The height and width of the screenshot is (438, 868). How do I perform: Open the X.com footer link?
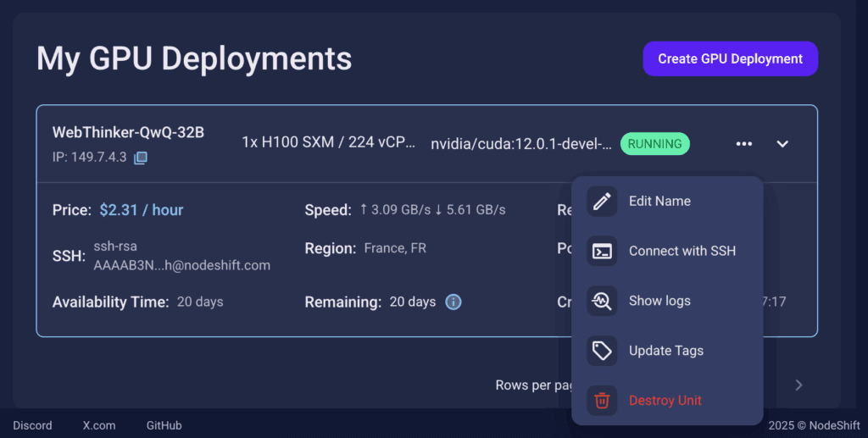pos(99,425)
